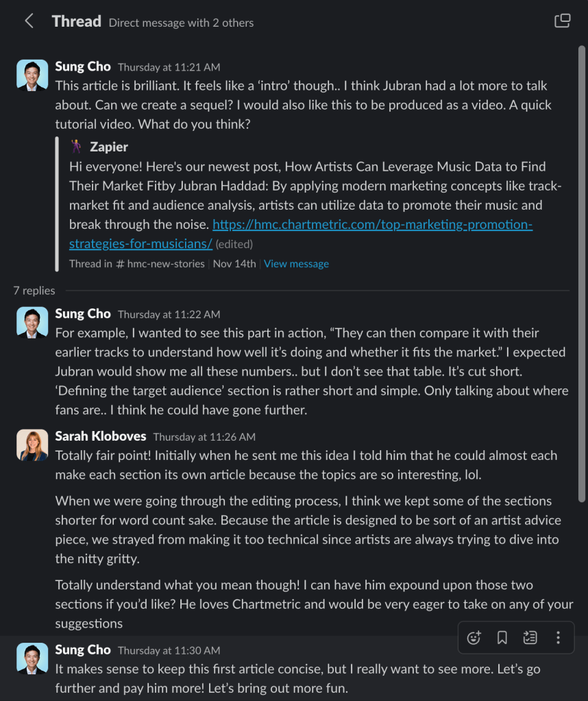Viewport: 588px width, 701px height.
Task: Click Sarah Kloboves' profile avatar
Action: coord(32,445)
